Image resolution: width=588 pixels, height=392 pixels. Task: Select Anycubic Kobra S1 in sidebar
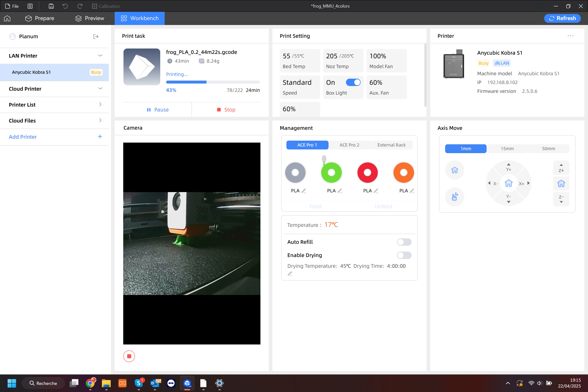coord(54,72)
